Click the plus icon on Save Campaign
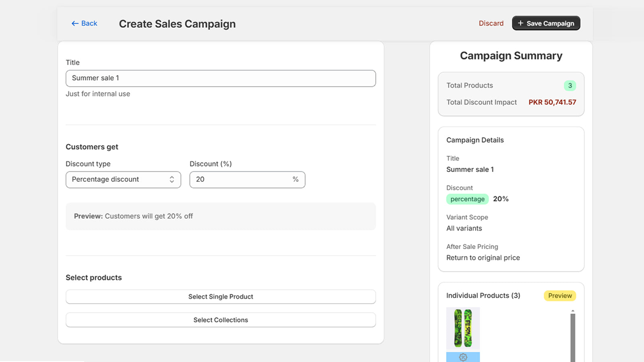This screenshot has width=644, height=362. pyautogui.click(x=520, y=23)
